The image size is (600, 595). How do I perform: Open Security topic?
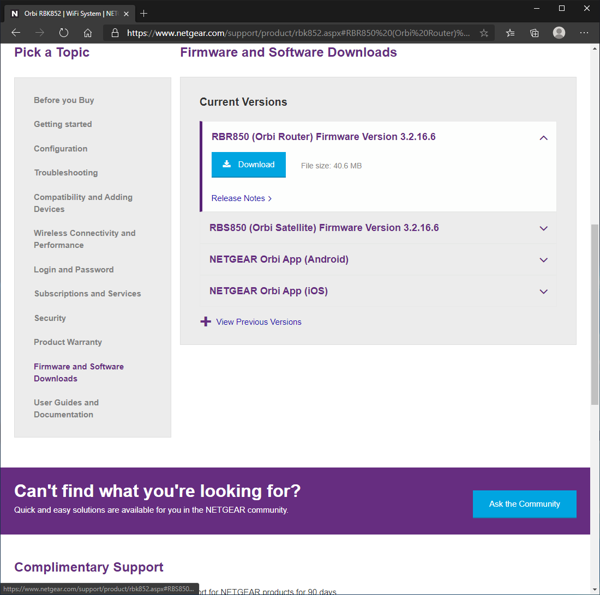tap(50, 318)
